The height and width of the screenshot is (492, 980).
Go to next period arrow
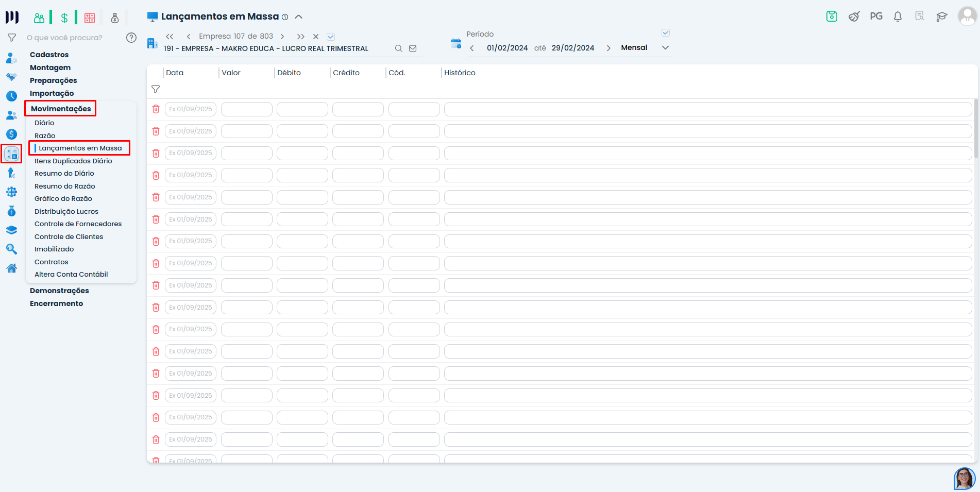(x=609, y=48)
